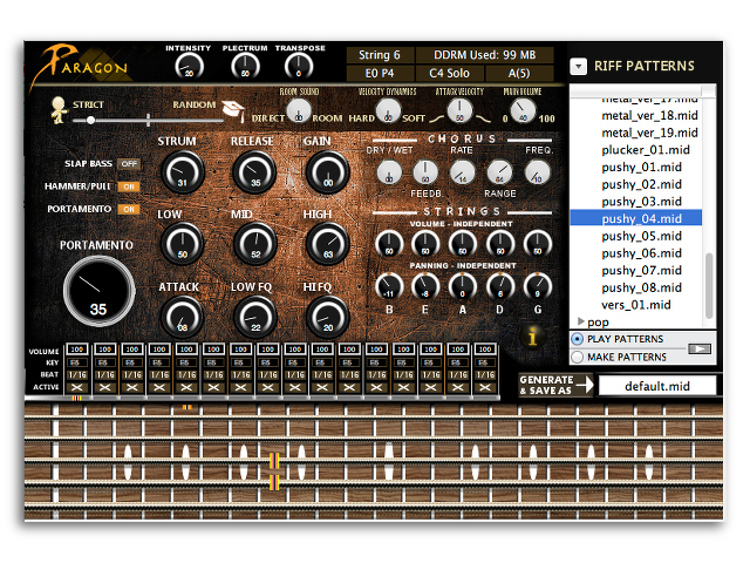This screenshot has height=563, width=750.
Task: Click the riff list vertical scrollbar
Action: pyautogui.click(x=709, y=285)
